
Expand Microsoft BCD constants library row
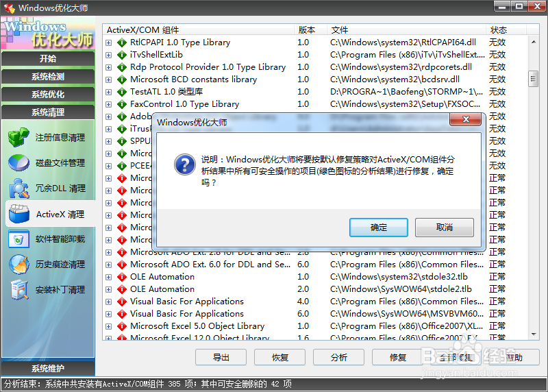point(109,79)
